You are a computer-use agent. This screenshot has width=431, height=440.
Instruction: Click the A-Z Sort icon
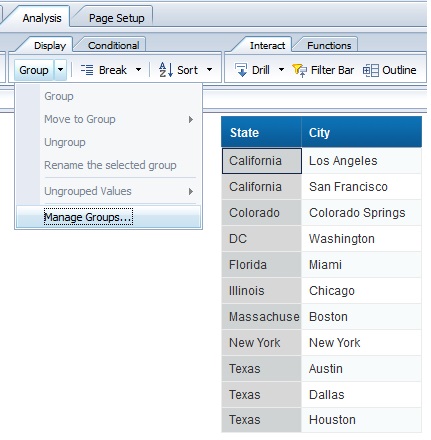[x=166, y=70]
